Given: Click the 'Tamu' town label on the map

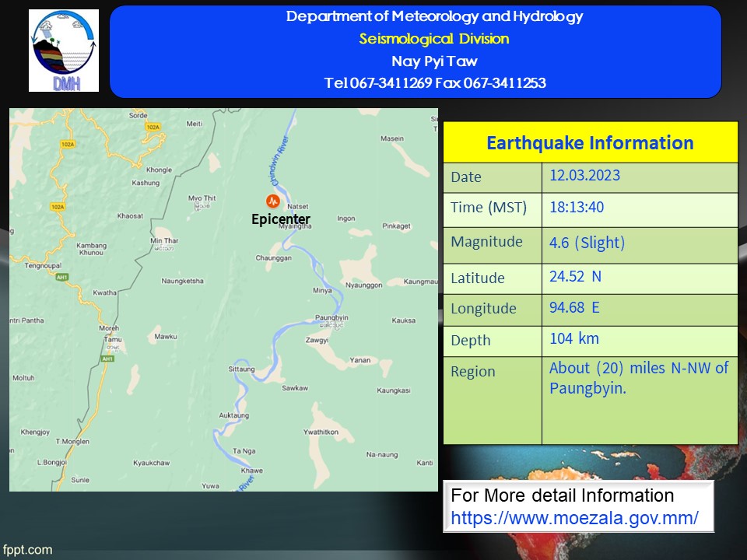Looking at the screenshot, I should pyautogui.click(x=113, y=340).
